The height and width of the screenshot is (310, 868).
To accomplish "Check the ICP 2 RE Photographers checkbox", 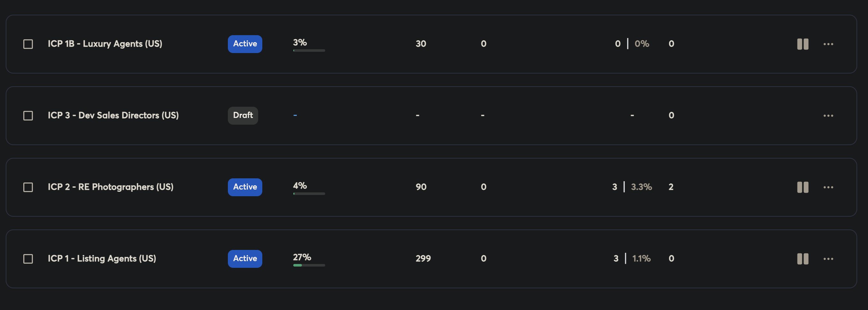I will [x=28, y=187].
